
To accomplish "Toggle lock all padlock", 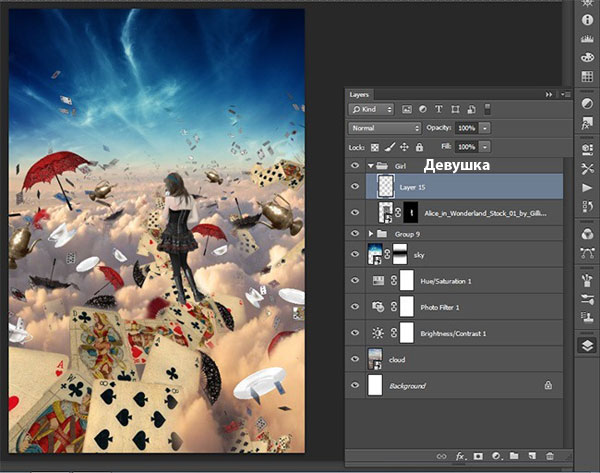I will 419,147.
